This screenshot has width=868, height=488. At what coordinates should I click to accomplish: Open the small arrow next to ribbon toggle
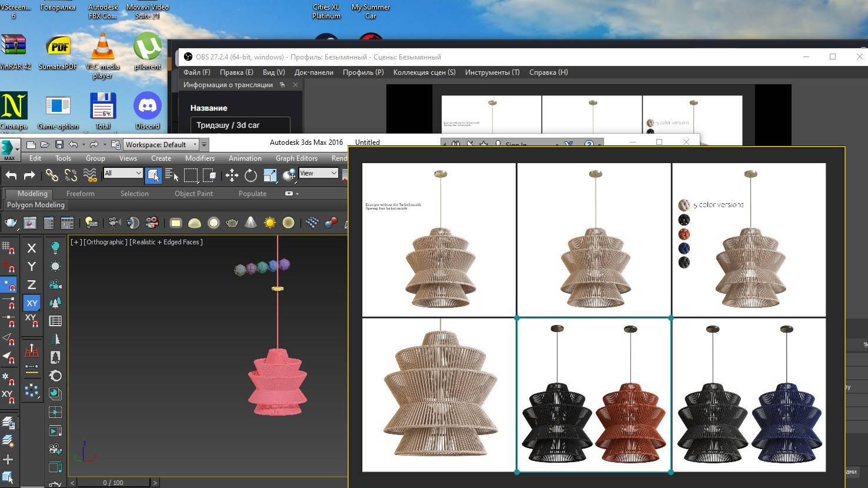point(297,194)
